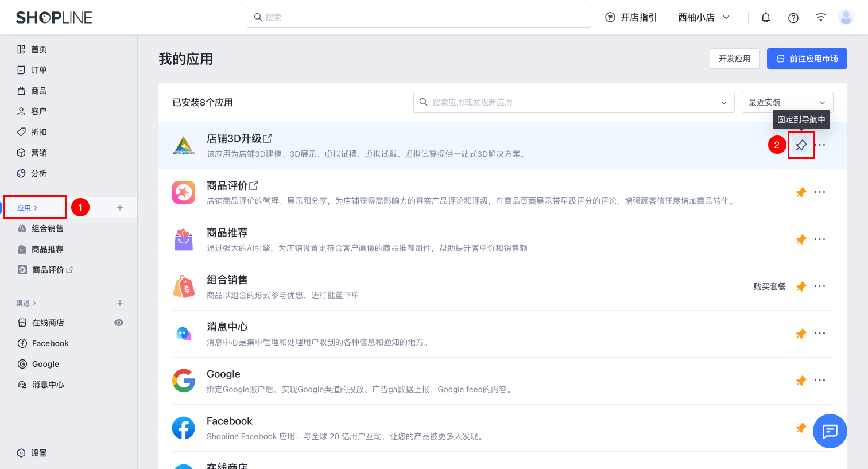Open the live chat support bubble

pos(830,431)
